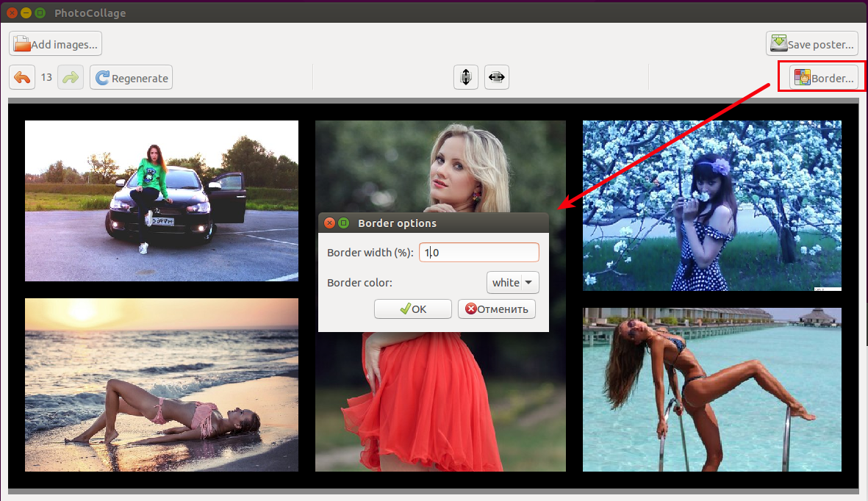Minimize the PhotoCollage window

pos(26,12)
